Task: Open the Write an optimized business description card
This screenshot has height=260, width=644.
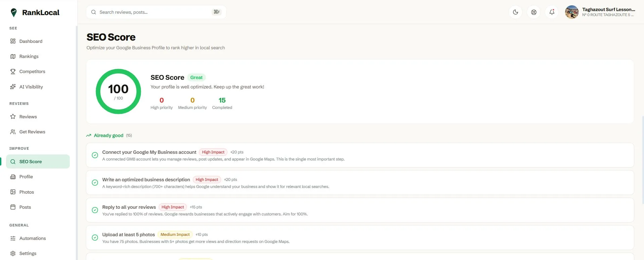Action: [x=360, y=183]
